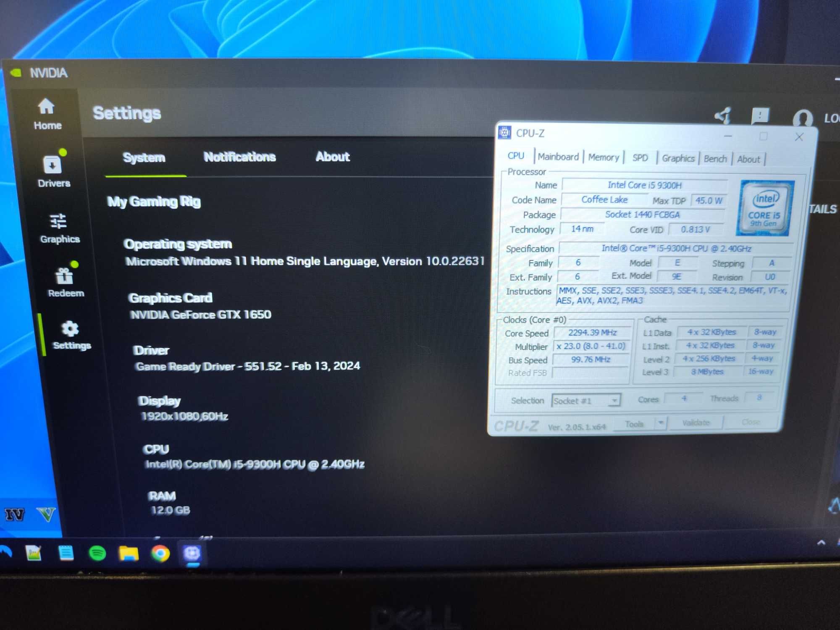The image size is (840, 630).
Task: Click My Gaming Rig heading
Action: (154, 202)
